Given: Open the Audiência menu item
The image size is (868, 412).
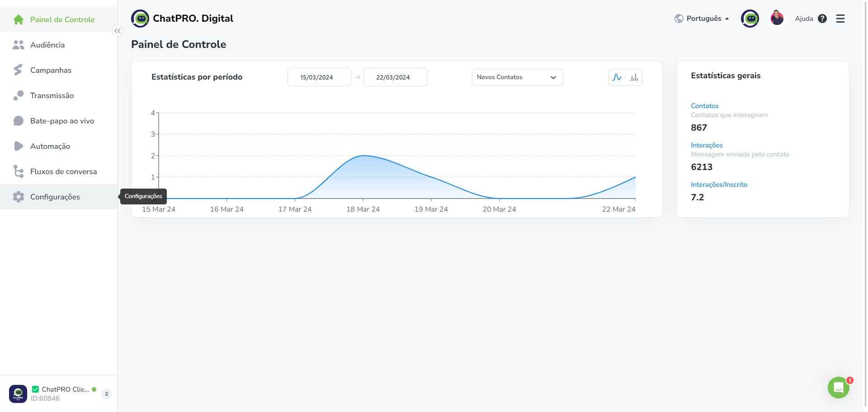Looking at the screenshot, I should coord(59,45).
